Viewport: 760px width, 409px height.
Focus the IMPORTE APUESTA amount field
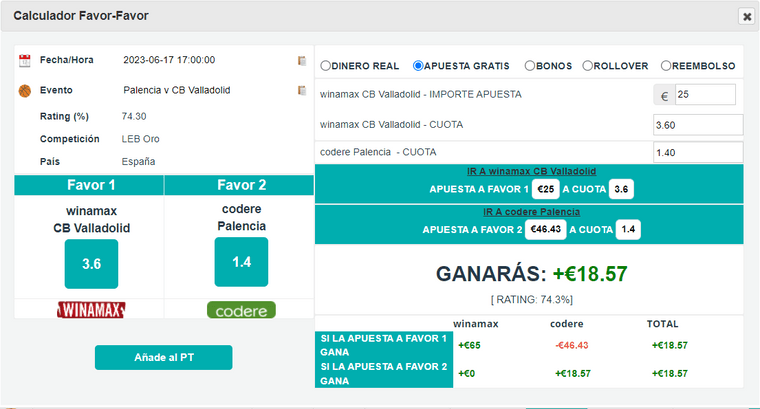705,94
